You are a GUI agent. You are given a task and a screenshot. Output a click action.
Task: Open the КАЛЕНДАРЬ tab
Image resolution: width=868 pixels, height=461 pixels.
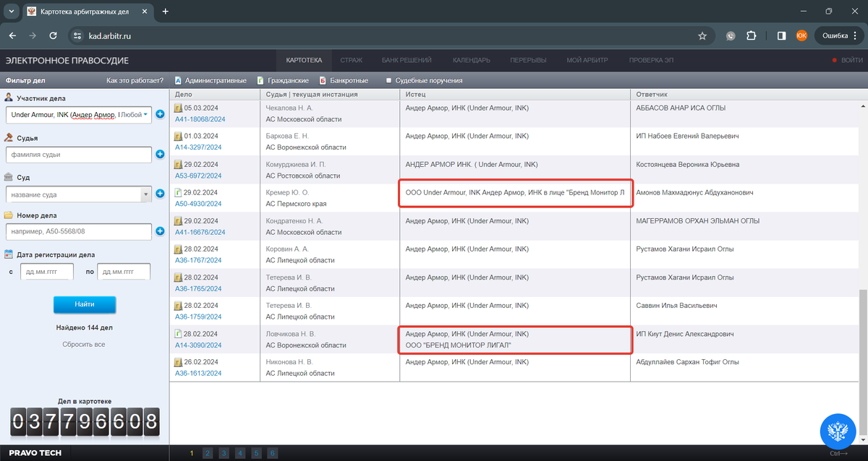click(471, 61)
